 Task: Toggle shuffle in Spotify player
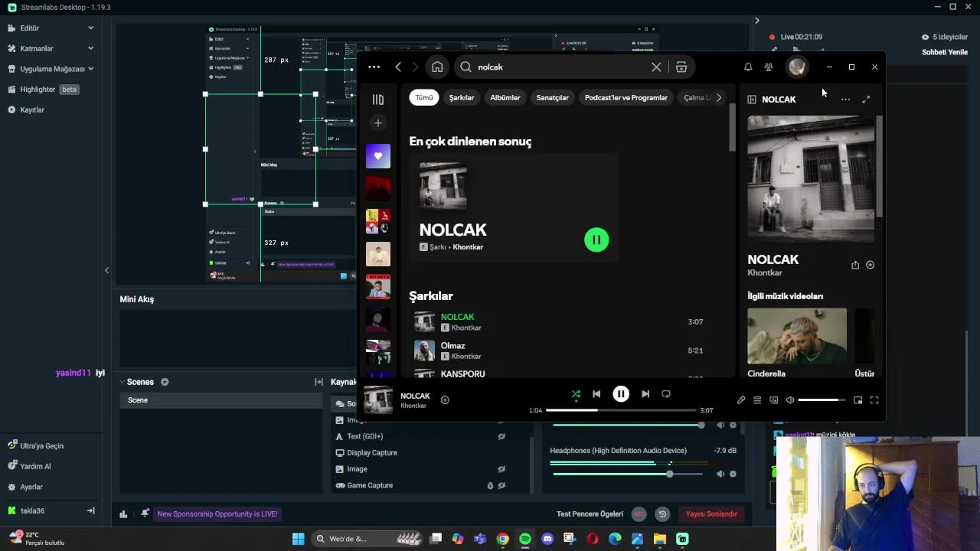coord(576,394)
